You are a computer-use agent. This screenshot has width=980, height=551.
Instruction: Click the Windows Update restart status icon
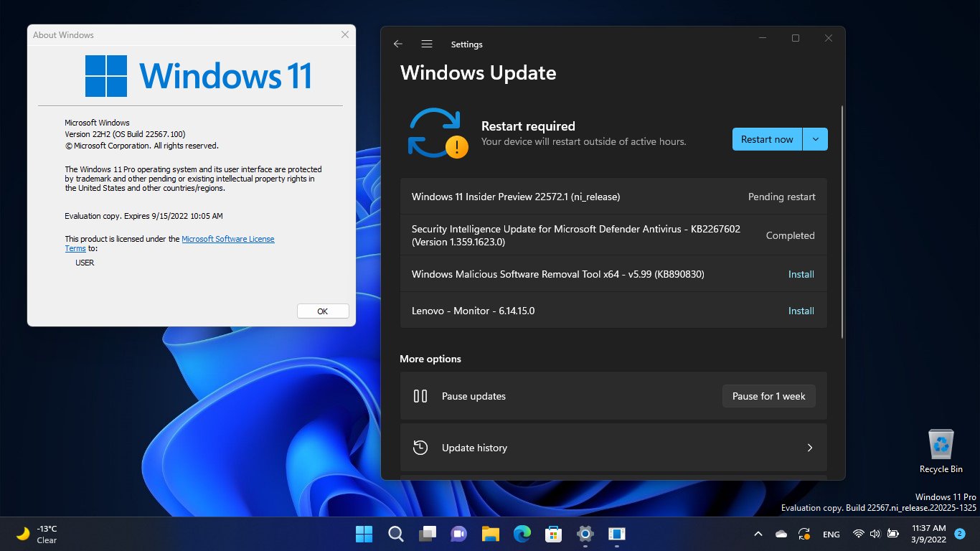[438, 132]
